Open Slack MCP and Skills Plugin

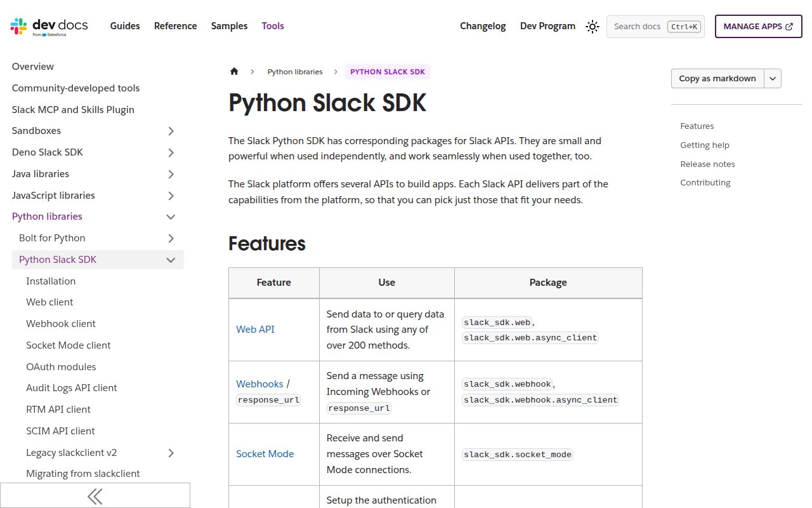pyautogui.click(x=73, y=109)
